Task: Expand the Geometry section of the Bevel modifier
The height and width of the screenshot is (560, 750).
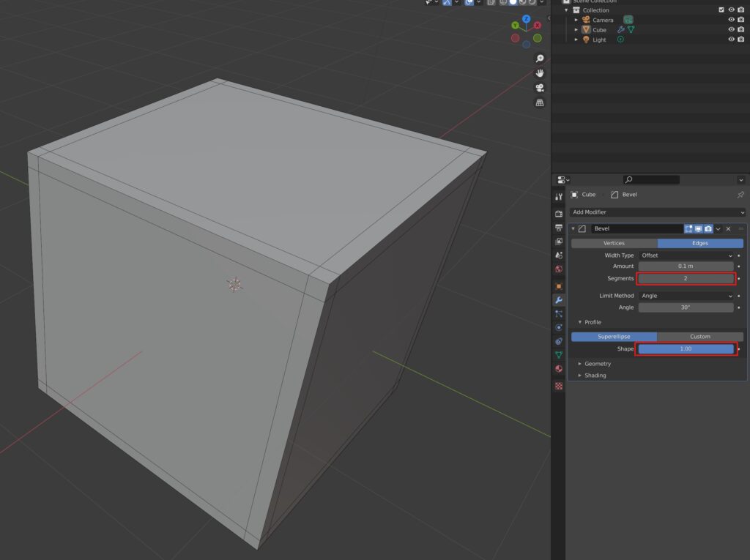Action: click(596, 364)
